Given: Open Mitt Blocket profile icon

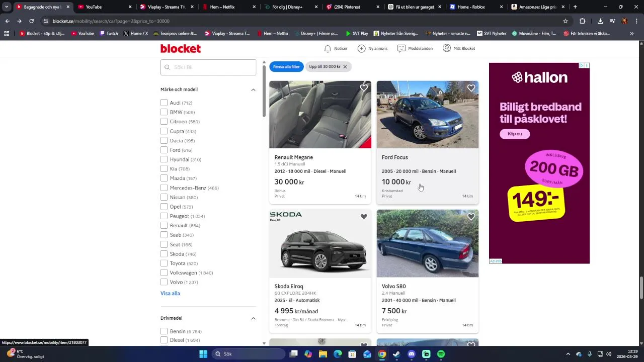Looking at the screenshot, I should tap(447, 48).
